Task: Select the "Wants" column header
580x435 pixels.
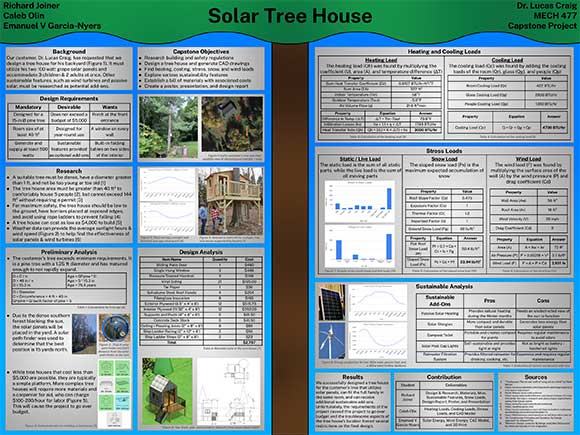Action: click(110, 107)
